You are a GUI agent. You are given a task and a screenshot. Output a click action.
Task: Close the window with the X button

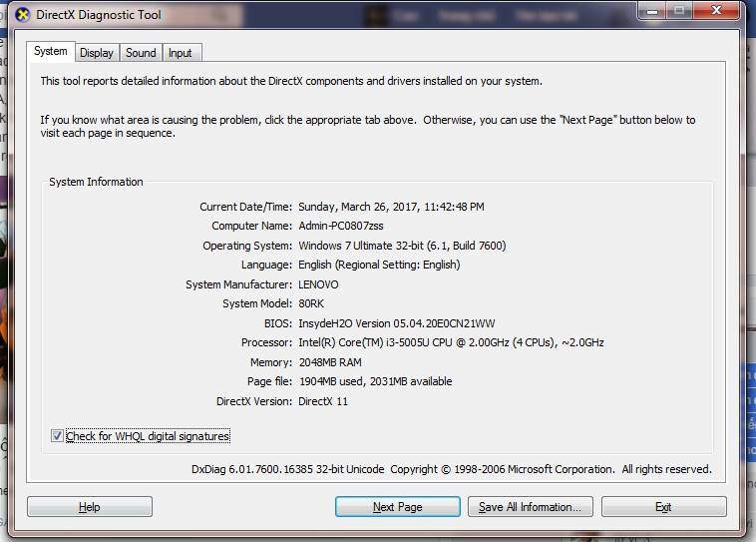[716, 11]
